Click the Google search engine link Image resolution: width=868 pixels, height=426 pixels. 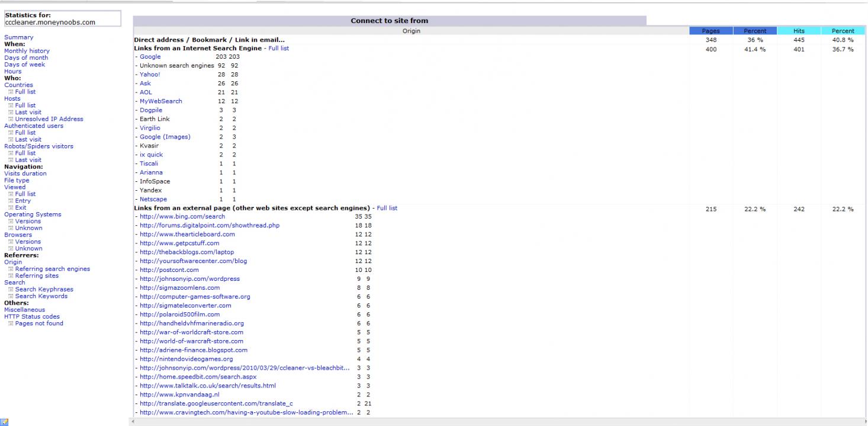[x=150, y=57]
